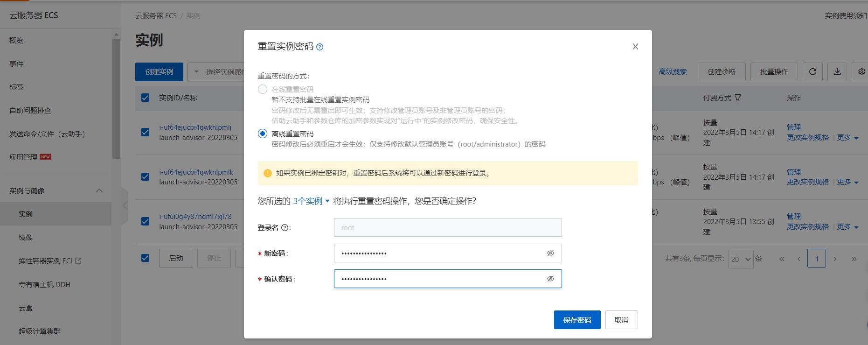Viewport: 868px width, 345px height.
Task: Click 更改实例规格 for instance ending pmlk
Action: click(808, 182)
